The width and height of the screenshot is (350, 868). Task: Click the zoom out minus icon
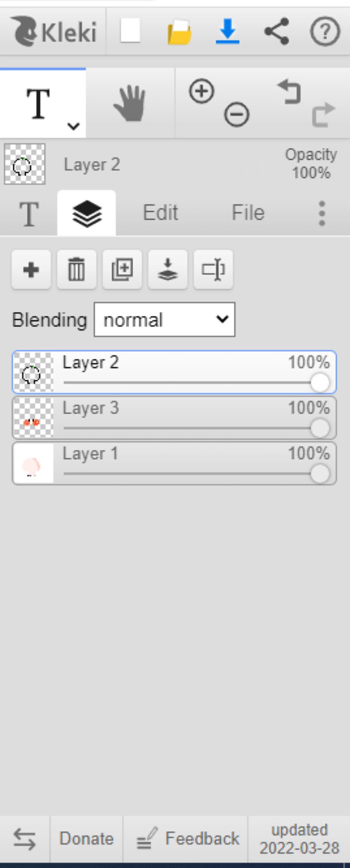(237, 115)
